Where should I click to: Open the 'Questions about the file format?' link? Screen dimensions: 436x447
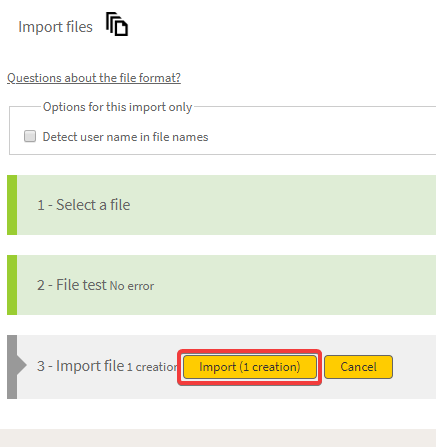(x=94, y=78)
